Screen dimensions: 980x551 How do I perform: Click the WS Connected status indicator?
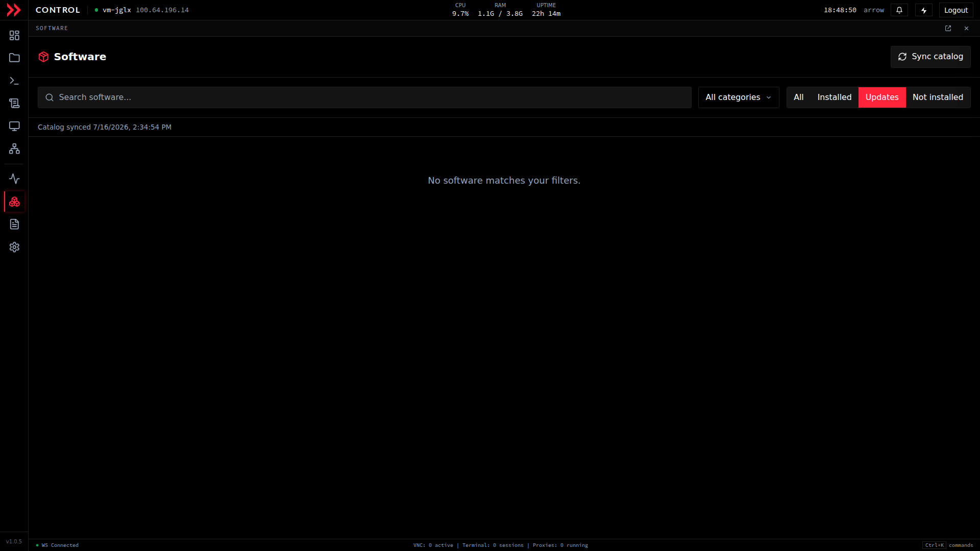pyautogui.click(x=58, y=545)
